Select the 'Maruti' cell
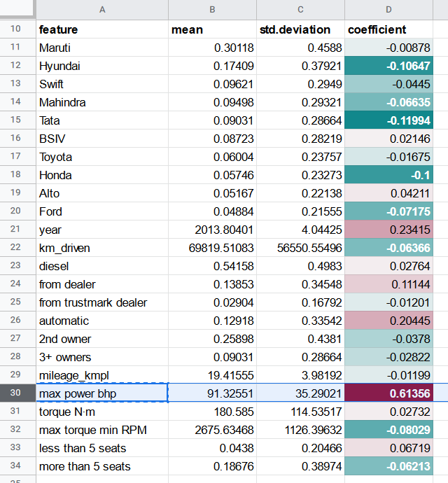 [102, 48]
